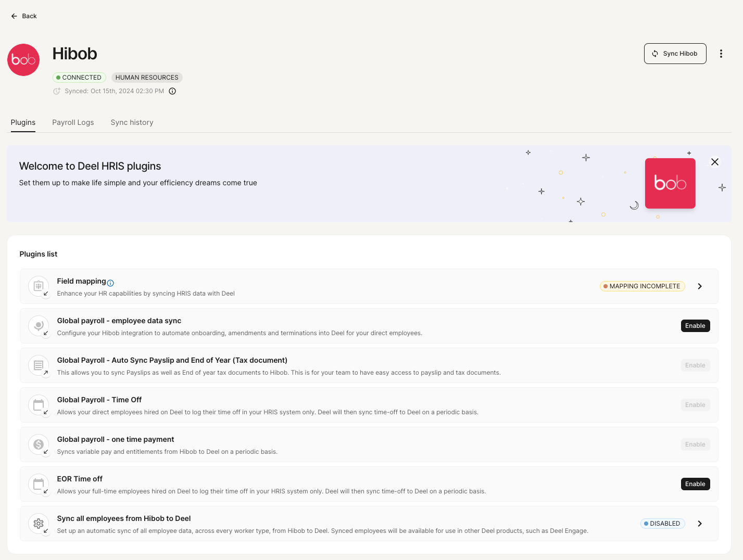Click the EOR Time off calendar icon
Image resolution: width=743 pixels, height=560 pixels.
[39, 484]
